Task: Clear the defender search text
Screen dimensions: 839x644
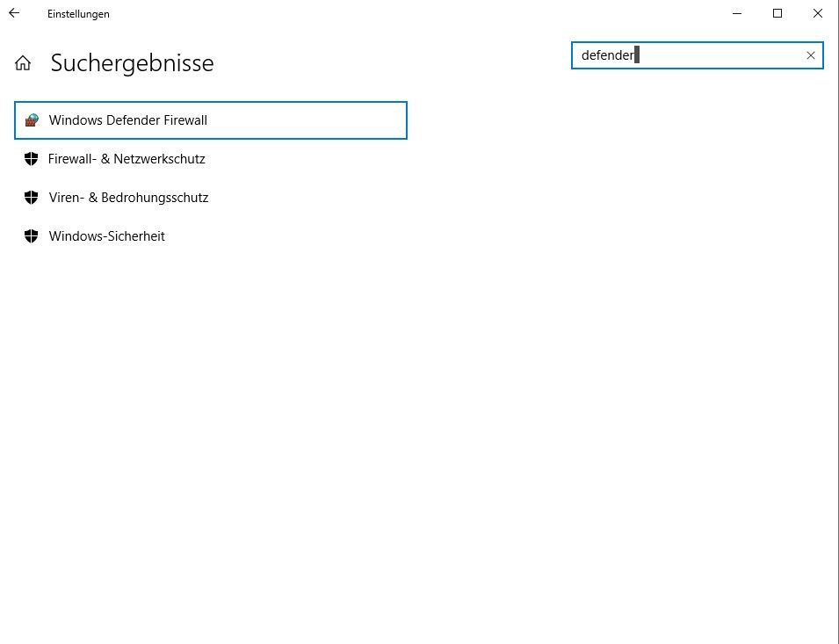Action: (x=811, y=55)
